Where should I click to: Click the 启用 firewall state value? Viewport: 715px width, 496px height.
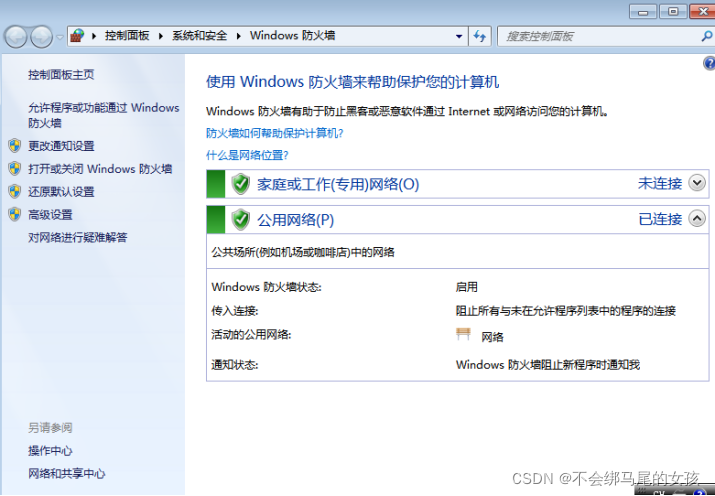pyautogui.click(x=466, y=287)
